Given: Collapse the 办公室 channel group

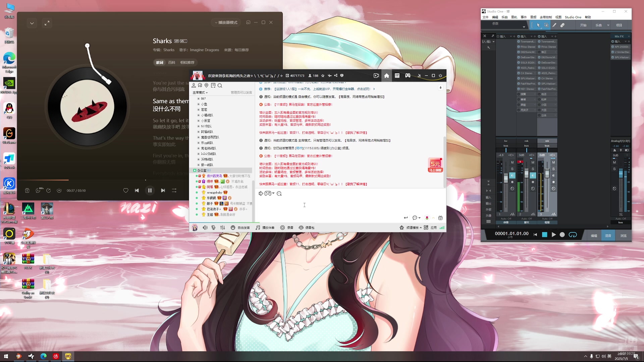Looking at the screenshot, I should coord(195,171).
